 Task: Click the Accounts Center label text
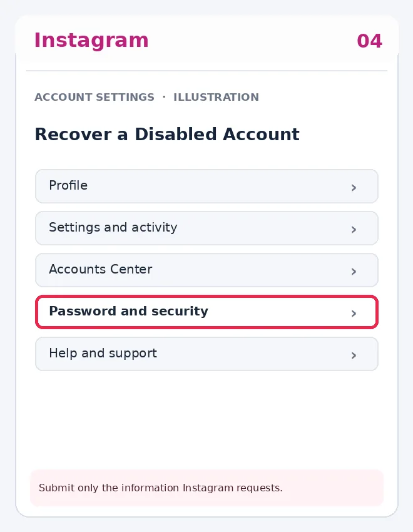click(x=100, y=269)
